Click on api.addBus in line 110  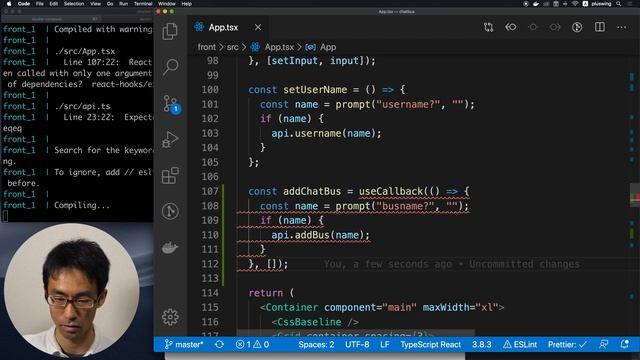coord(300,235)
